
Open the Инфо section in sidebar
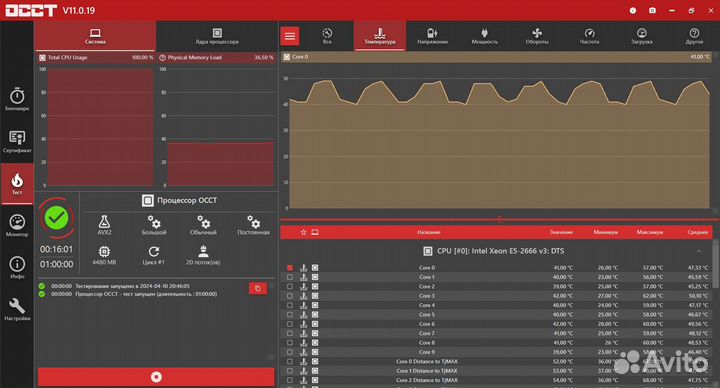17,267
